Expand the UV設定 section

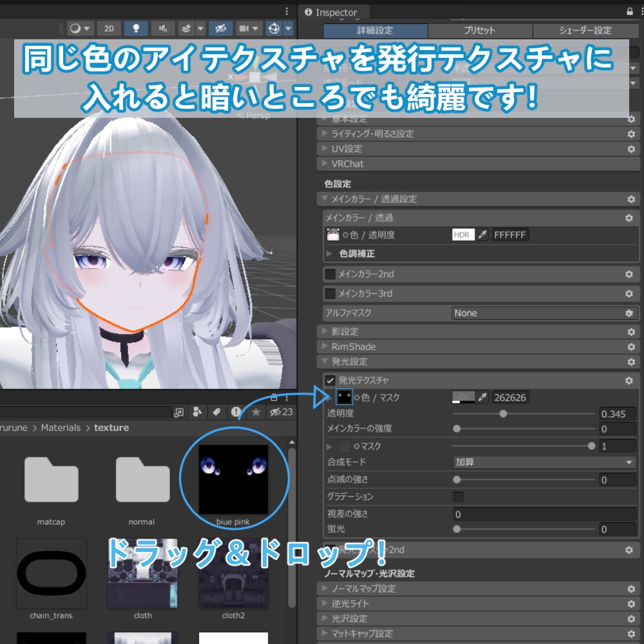tap(478, 149)
